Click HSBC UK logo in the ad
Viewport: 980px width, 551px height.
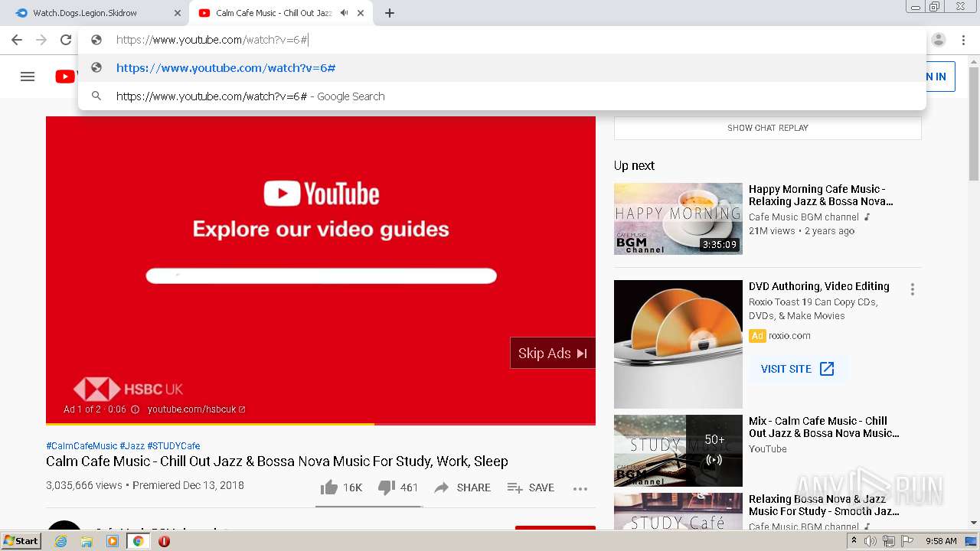(x=128, y=389)
